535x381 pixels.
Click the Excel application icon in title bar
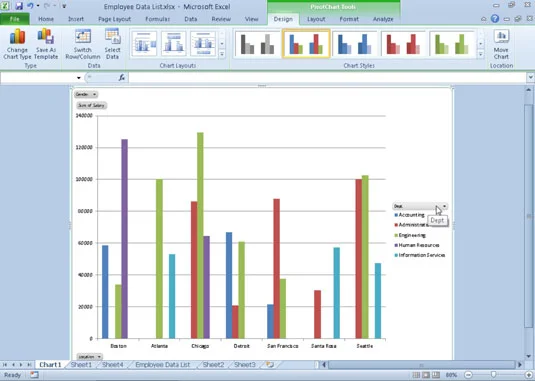[x=5, y=6]
